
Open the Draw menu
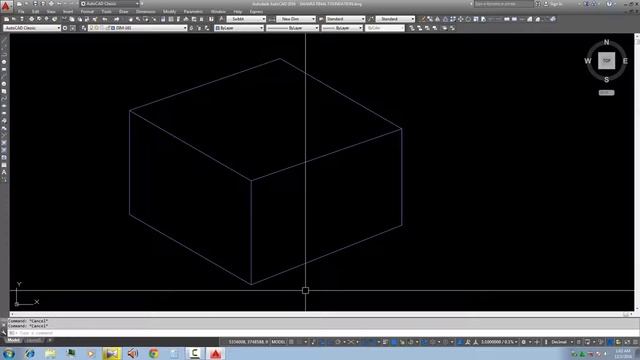pos(123,12)
